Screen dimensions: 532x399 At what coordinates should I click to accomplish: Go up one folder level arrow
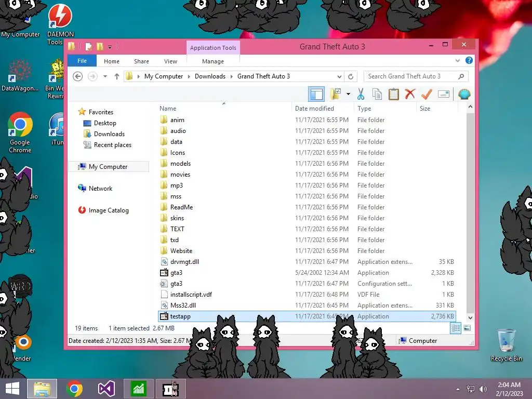(x=117, y=76)
